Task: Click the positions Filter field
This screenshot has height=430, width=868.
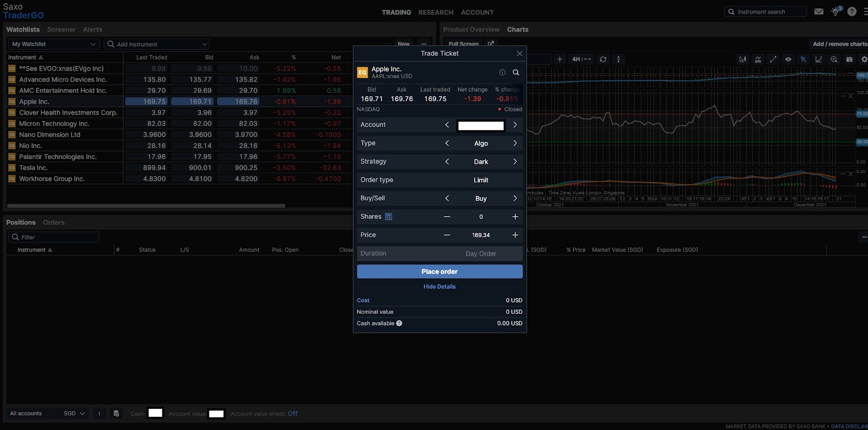Action: pyautogui.click(x=53, y=237)
